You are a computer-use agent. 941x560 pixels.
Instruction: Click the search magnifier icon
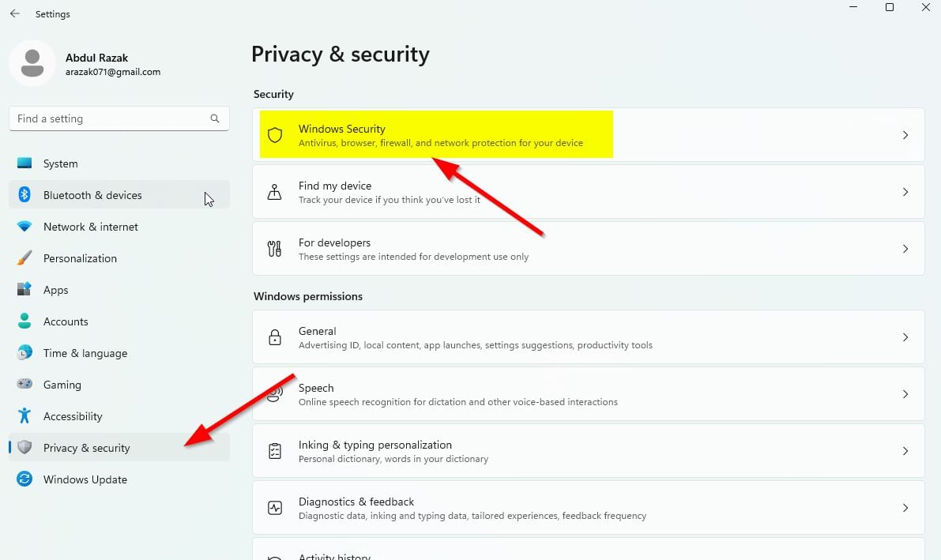click(215, 118)
